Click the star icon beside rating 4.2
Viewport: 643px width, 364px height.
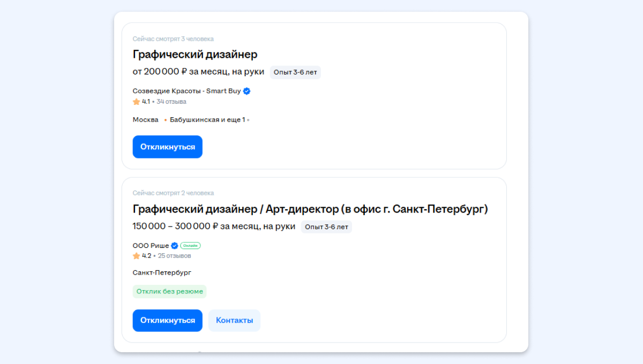click(136, 256)
